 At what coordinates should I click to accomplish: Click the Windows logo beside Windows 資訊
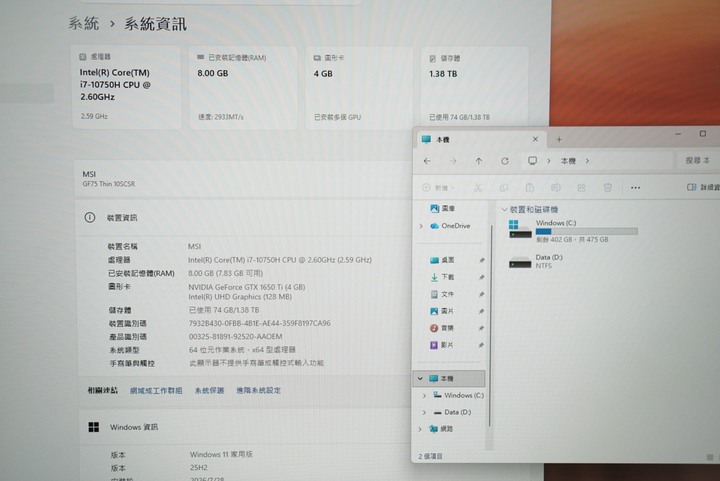pos(94,427)
